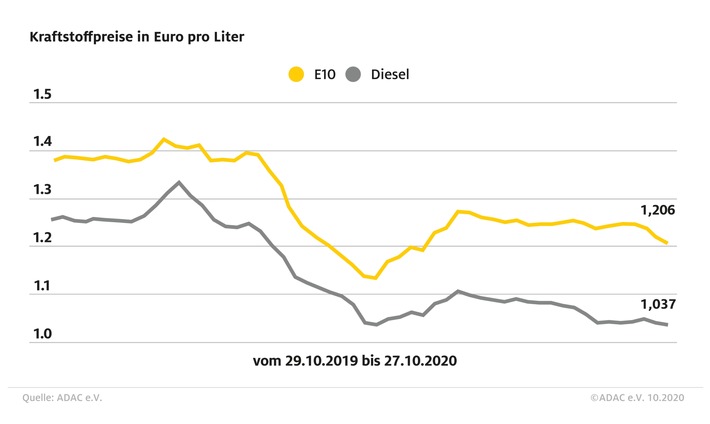
Task: Click the final endpoint of the gray Diesel line
Action: point(667,324)
